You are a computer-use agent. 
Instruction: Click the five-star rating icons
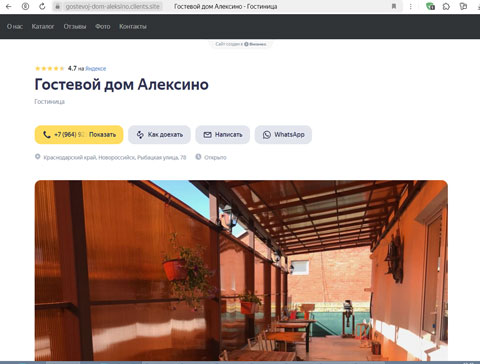(x=50, y=69)
